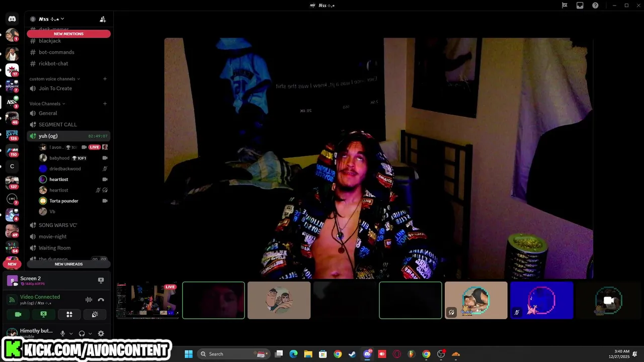
Task: Select the blue background participant tile
Action: tap(541, 300)
